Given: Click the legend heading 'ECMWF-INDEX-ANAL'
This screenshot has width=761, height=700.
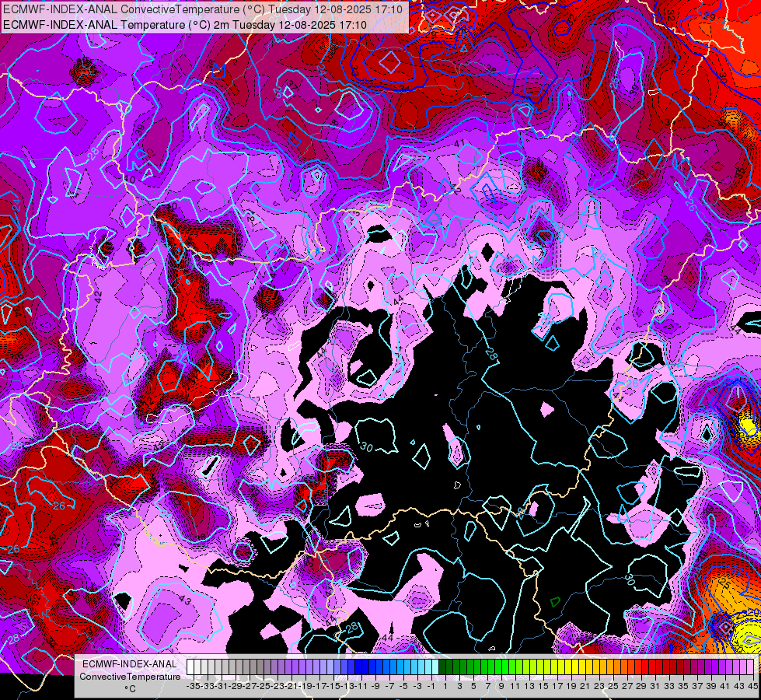Looking at the screenshot, I should 130,664.
